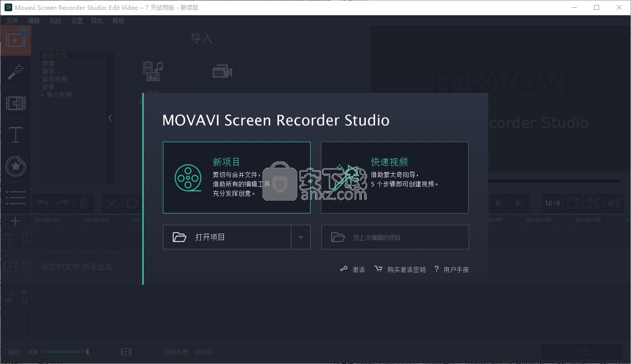Open the 设置 menu
Image resolution: width=631 pixels, height=364 pixels.
click(77, 21)
